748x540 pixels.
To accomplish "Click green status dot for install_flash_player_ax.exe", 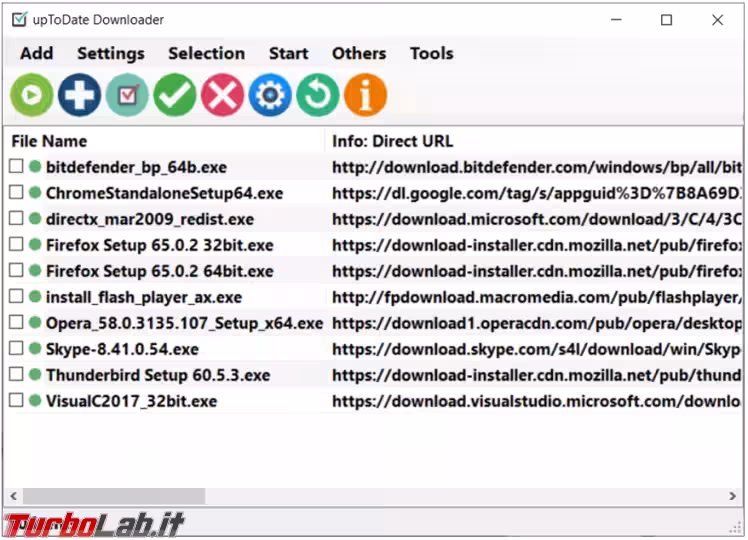I will coord(35,296).
